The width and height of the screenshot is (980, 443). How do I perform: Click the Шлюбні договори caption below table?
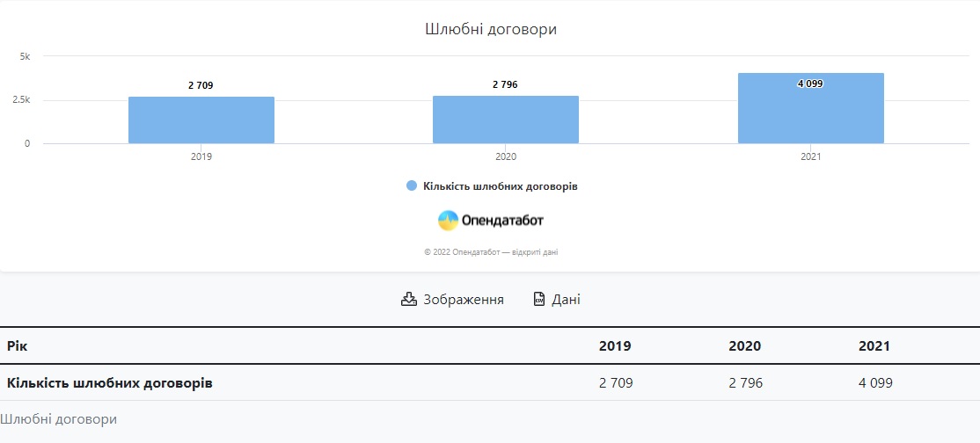(58, 419)
